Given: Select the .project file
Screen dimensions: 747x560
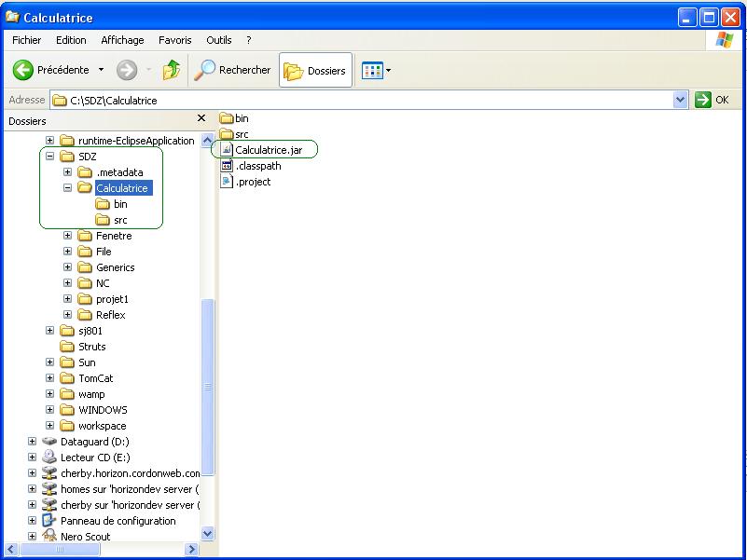Looking at the screenshot, I should [246, 182].
